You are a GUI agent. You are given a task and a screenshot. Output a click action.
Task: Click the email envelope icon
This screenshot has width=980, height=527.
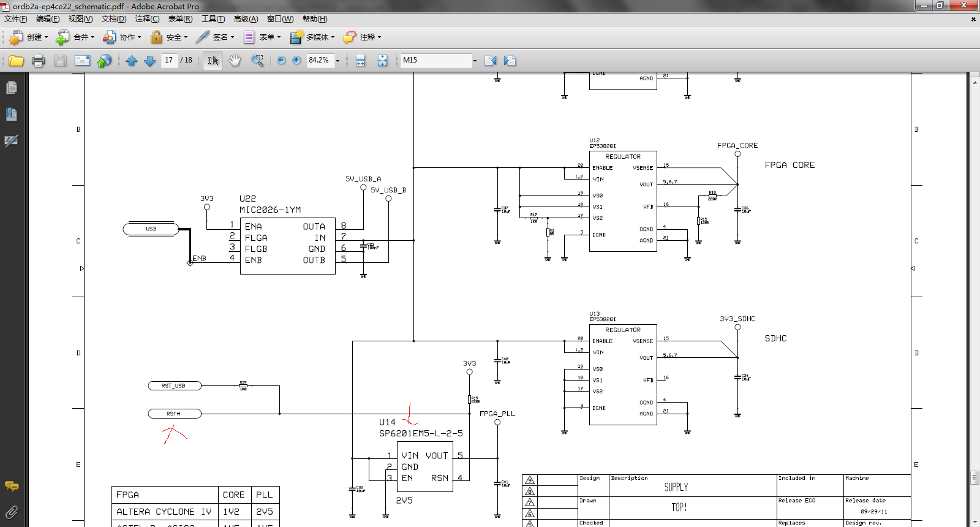click(x=82, y=61)
